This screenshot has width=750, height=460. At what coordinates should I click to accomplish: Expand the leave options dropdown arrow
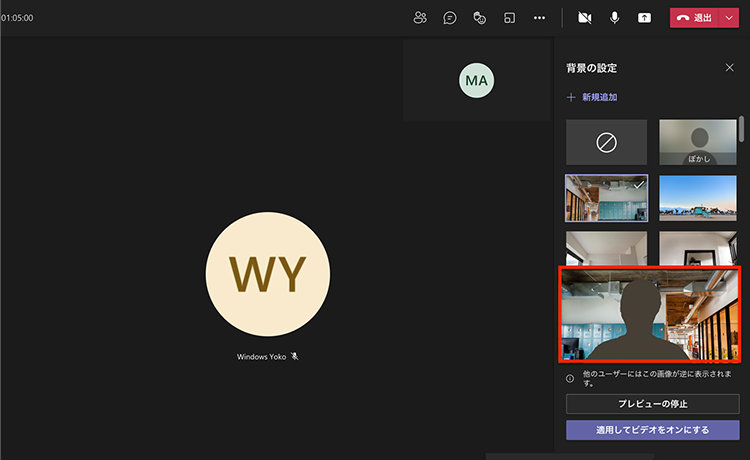[x=729, y=18]
